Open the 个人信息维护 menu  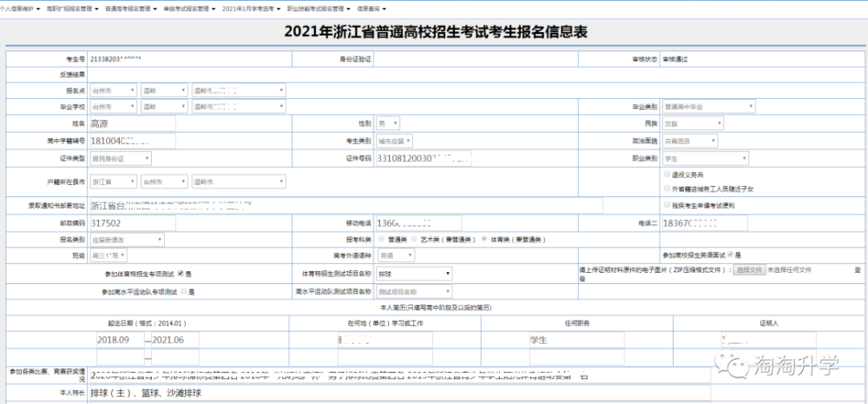click(20, 9)
